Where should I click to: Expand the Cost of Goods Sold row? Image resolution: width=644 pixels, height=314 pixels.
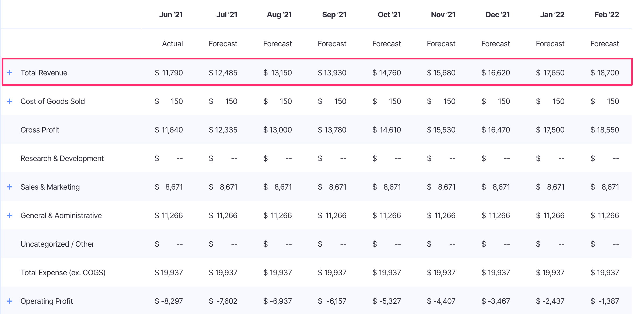click(x=10, y=101)
